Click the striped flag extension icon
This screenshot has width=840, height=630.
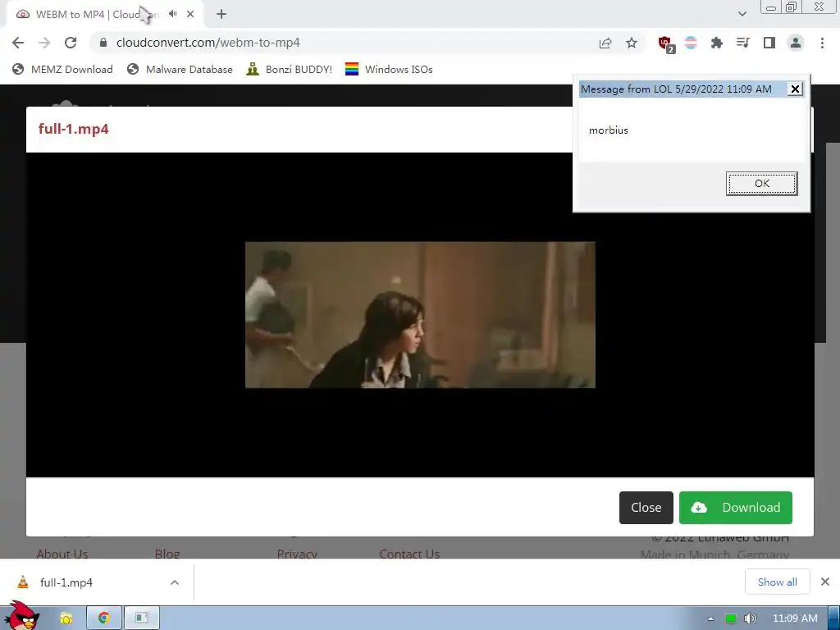click(x=691, y=43)
